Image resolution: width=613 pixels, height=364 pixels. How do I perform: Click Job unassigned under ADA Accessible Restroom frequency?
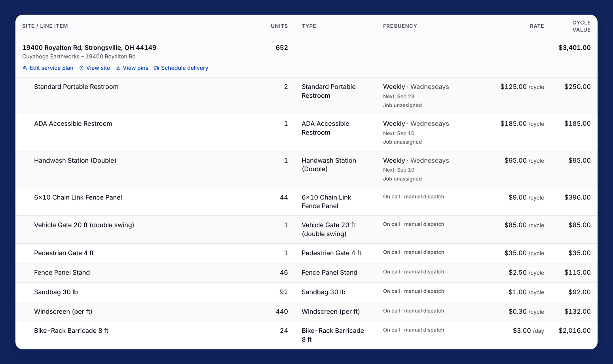click(402, 142)
